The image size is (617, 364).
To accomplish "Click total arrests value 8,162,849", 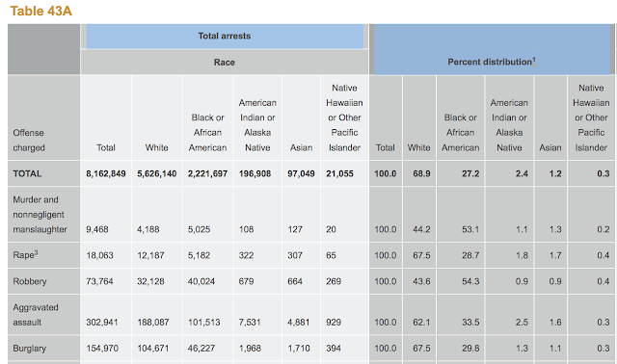I will [x=106, y=173].
